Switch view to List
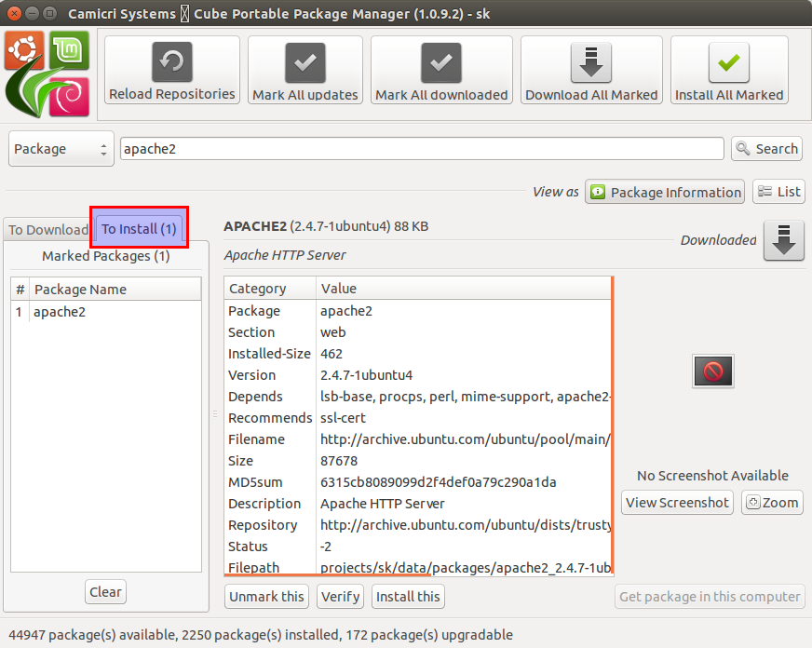This screenshot has height=648, width=812. tap(778, 192)
